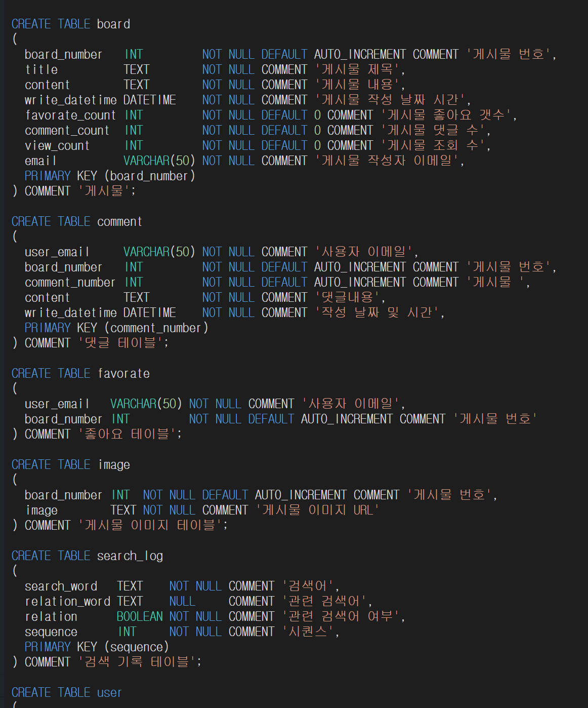Select the table comment '댓글 테이블'
The image size is (588, 708).
(x=120, y=343)
